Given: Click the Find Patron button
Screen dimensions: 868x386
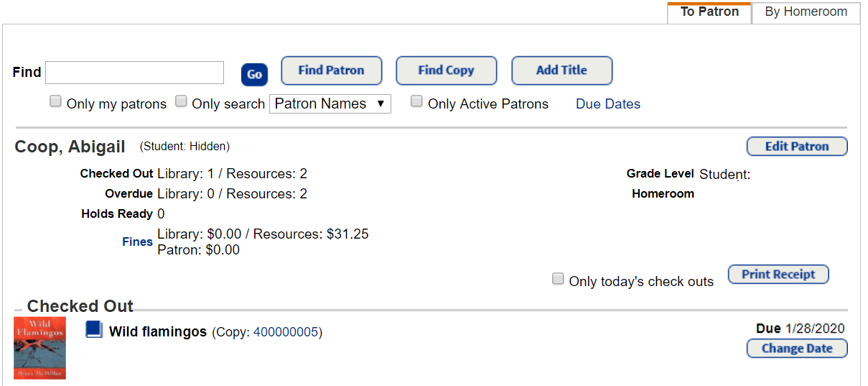Looking at the screenshot, I should (331, 70).
